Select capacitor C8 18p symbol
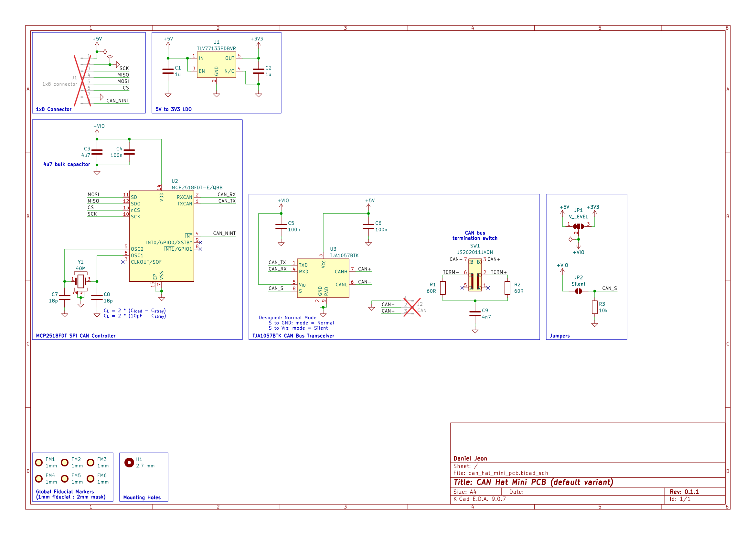The width and height of the screenshot is (756, 535). pos(97,298)
